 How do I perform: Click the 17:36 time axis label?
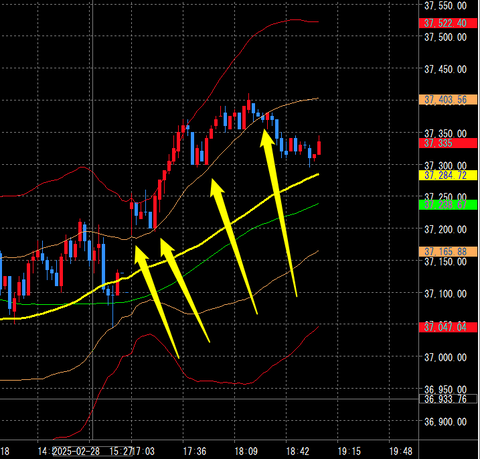tap(195, 451)
